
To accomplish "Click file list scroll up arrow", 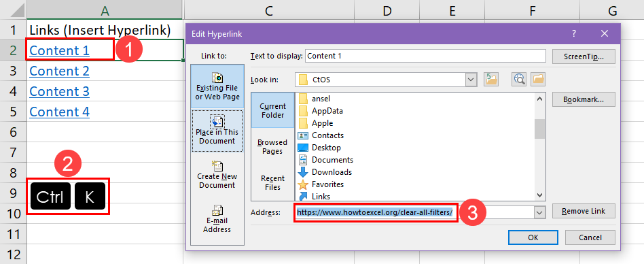I will click(x=539, y=98).
